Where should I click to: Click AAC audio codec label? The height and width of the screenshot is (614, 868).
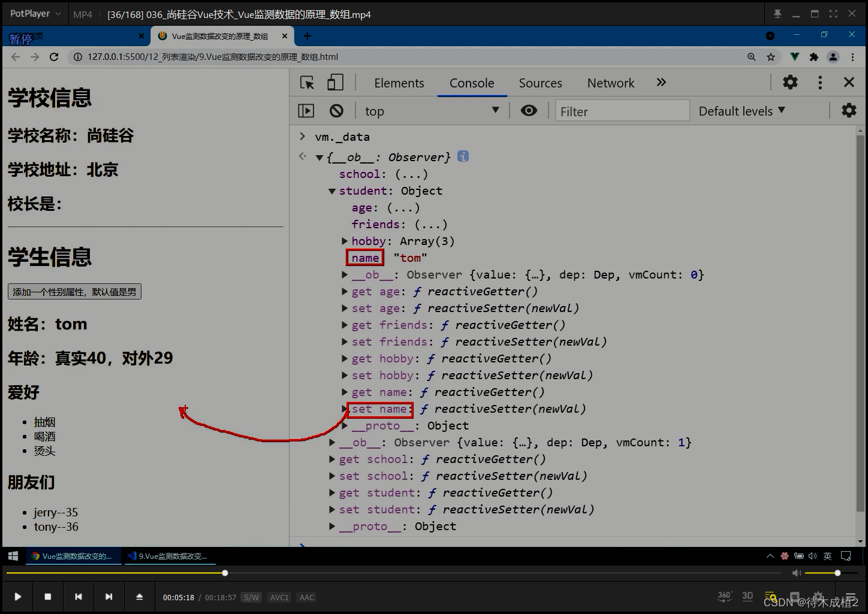coord(307,597)
